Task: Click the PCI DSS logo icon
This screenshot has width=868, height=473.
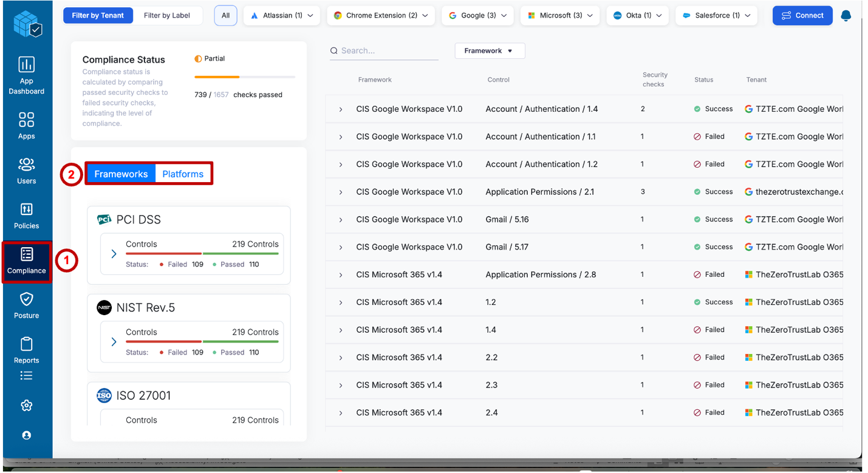Action: (x=104, y=220)
